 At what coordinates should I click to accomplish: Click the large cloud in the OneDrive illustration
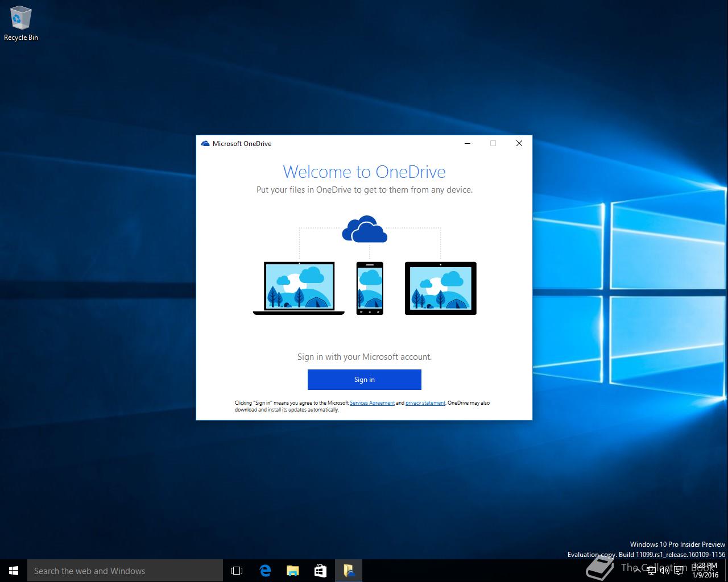pos(365,229)
